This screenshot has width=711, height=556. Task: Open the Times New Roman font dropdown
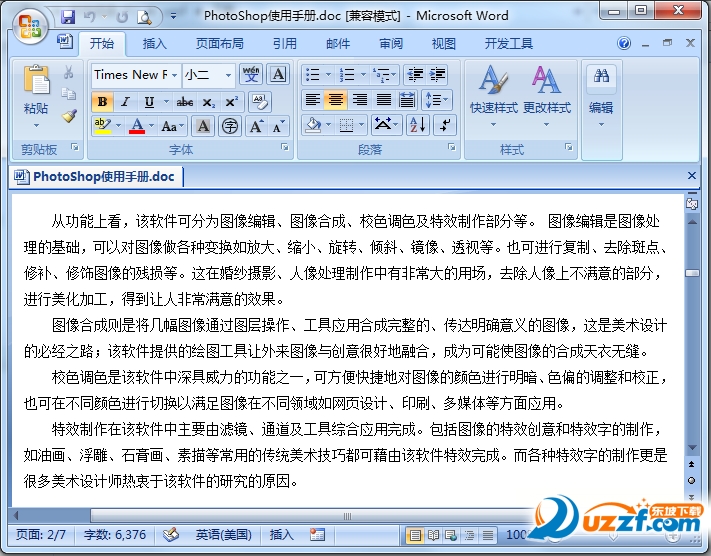click(x=175, y=75)
